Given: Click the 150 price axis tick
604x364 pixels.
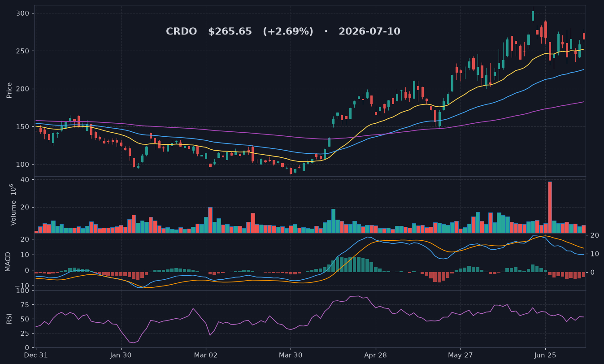Looking at the screenshot, I should tap(23, 127).
